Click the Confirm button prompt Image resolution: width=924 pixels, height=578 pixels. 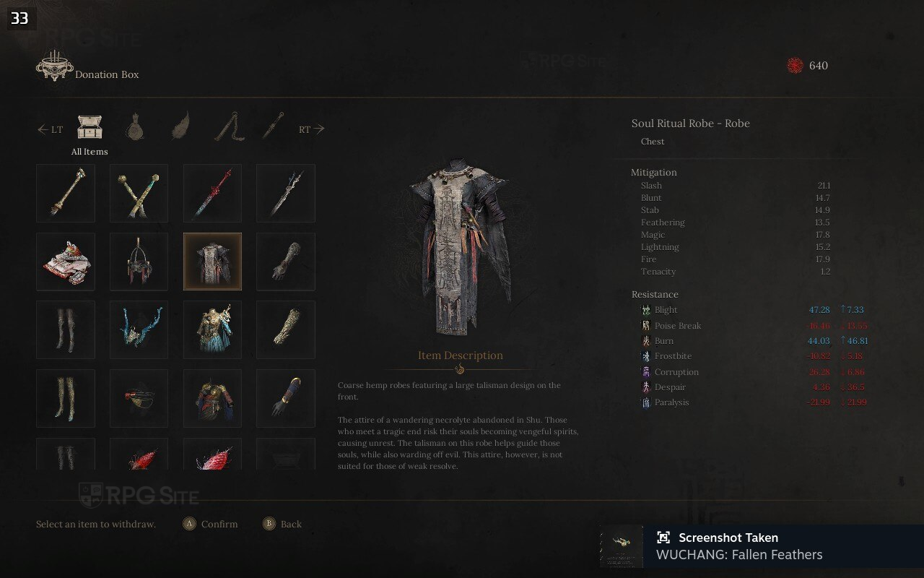click(x=211, y=524)
